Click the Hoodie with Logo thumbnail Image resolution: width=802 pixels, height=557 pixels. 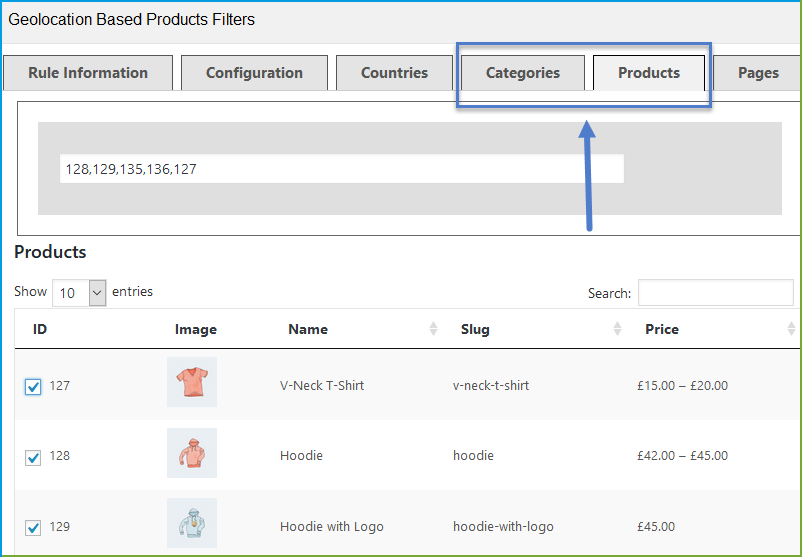[x=191, y=523]
